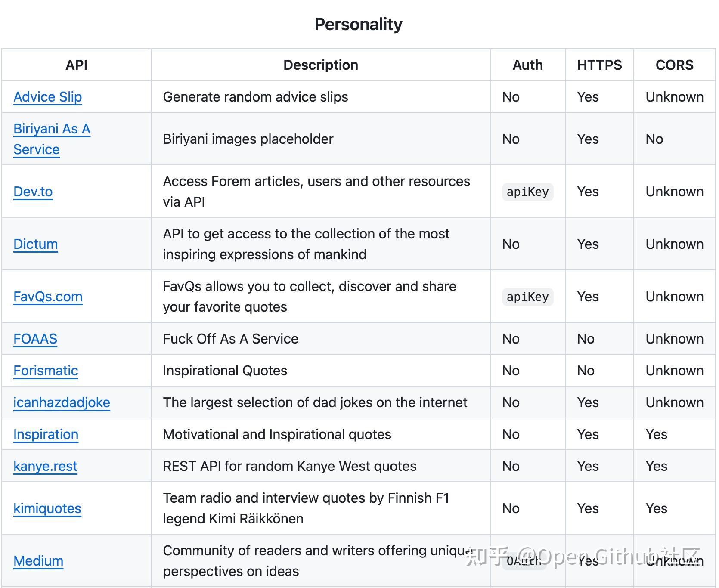Open the FOAAS link
This screenshot has height=588, width=719.
35,339
